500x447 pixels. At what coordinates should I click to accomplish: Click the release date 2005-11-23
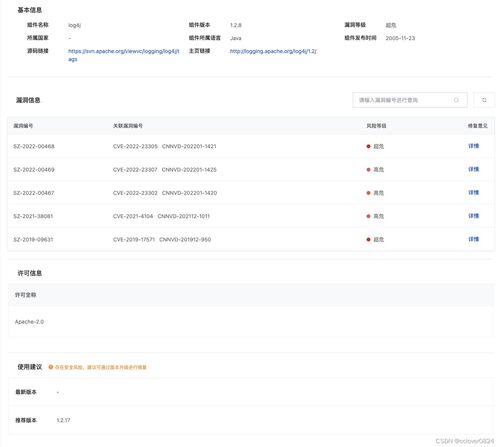coord(400,38)
